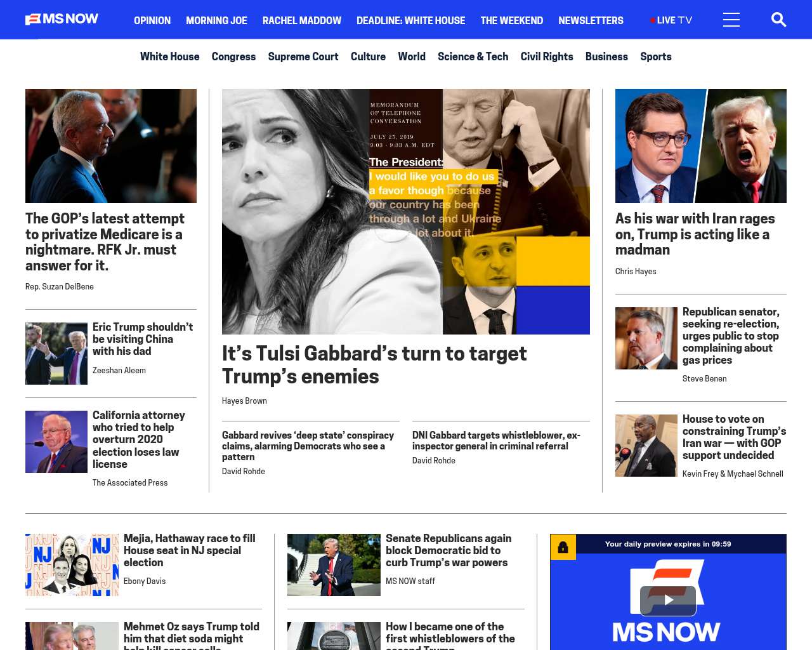Select Supreme Court topic
812x650 pixels.
point(303,56)
